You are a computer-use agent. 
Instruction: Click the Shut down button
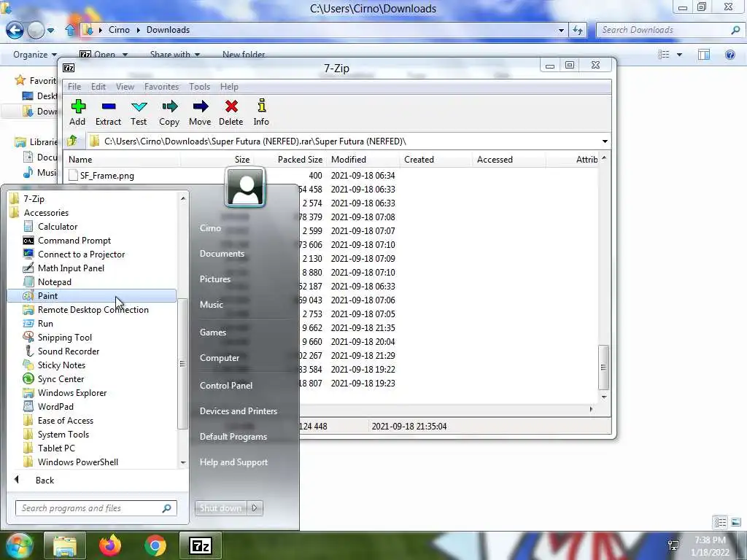(x=220, y=508)
